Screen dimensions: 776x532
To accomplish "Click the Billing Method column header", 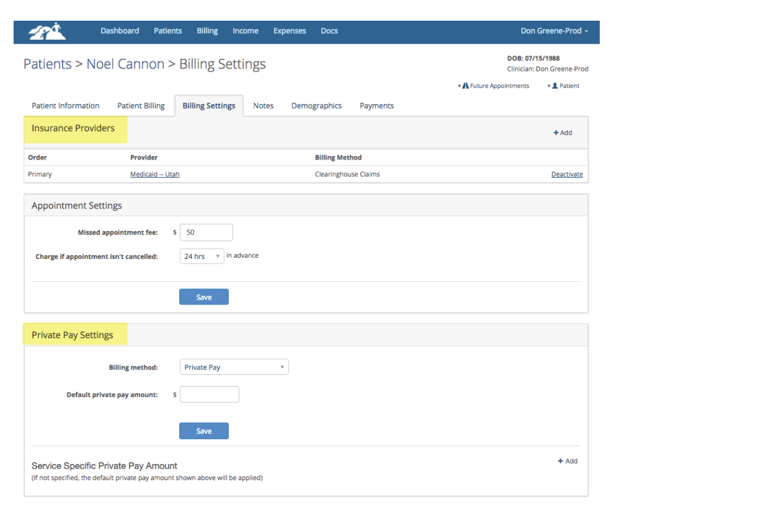I will click(x=338, y=158).
